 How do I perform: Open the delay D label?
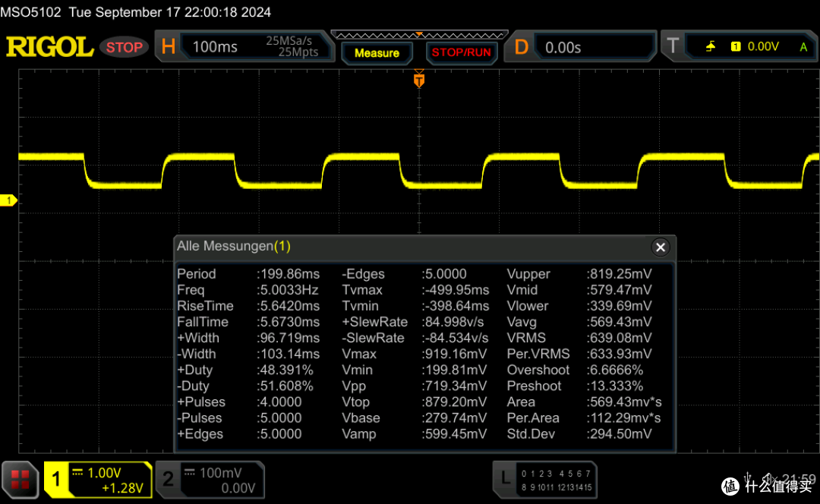pyautogui.click(x=521, y=48)
